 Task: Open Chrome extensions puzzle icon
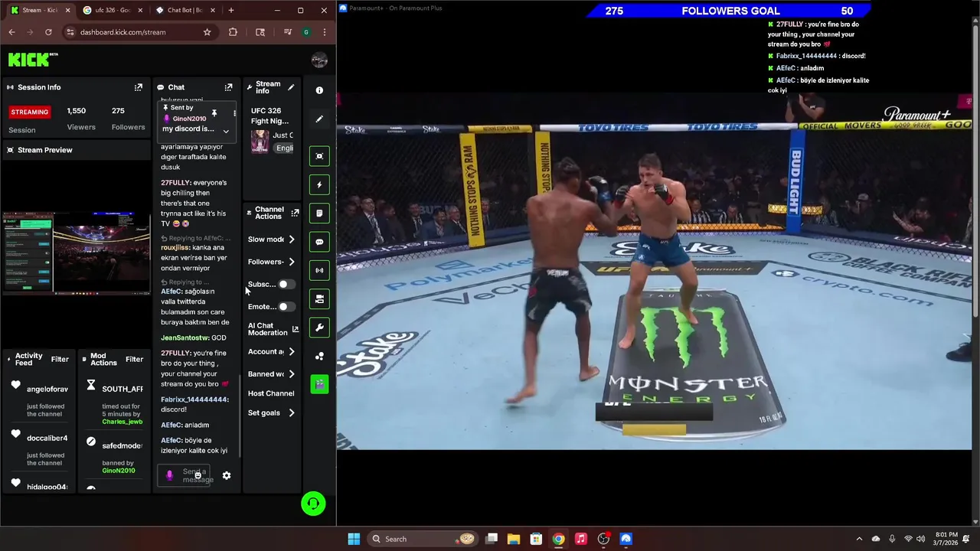233,32
